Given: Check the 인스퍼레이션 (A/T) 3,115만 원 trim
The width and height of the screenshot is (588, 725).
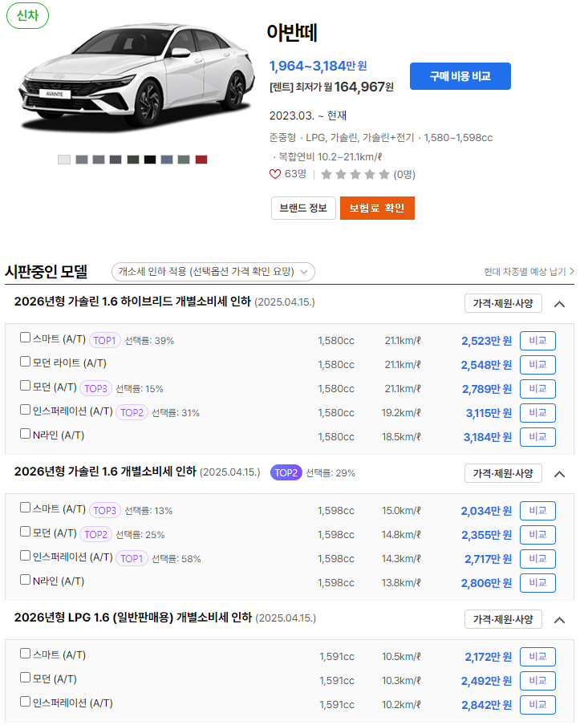Looking at the screenshot, I should coord(25,410).
